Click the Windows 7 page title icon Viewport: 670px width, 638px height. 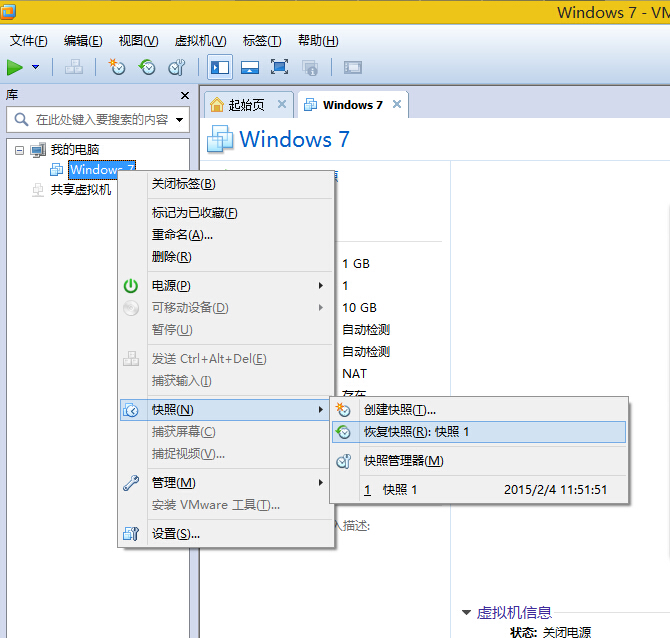[220, 139]
